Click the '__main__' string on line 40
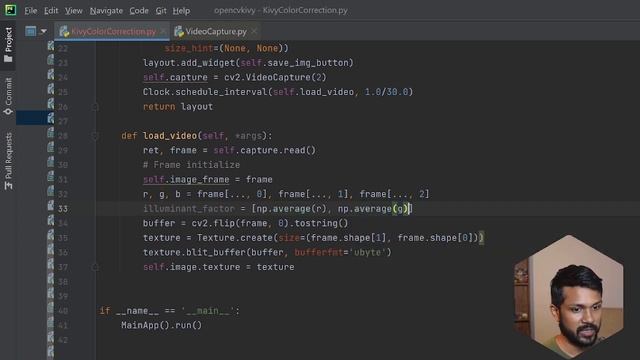This screenshot has width=640, height=360. tap(208, 311)
